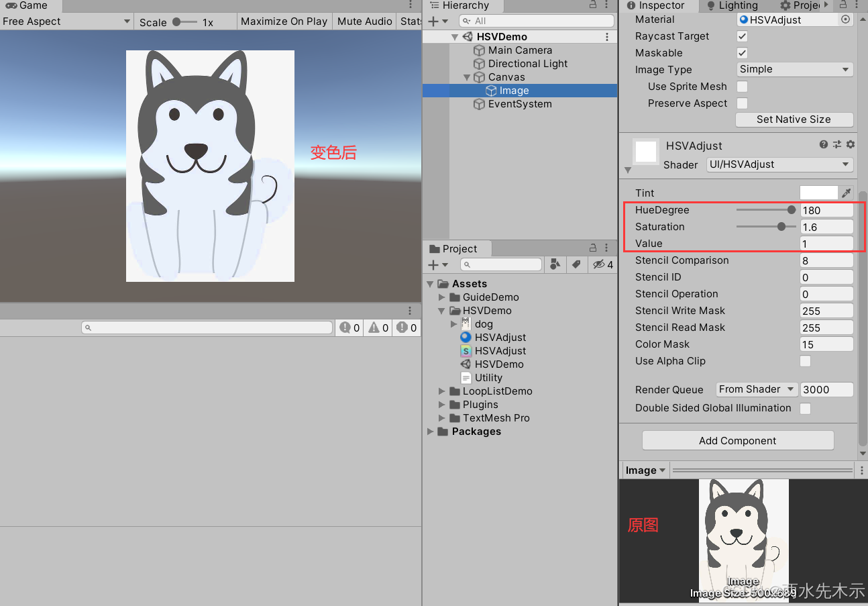The height and width of the screenshot is (606, 868).
Task: Open the Image Type dropdown
Action: tap(794, 69)
